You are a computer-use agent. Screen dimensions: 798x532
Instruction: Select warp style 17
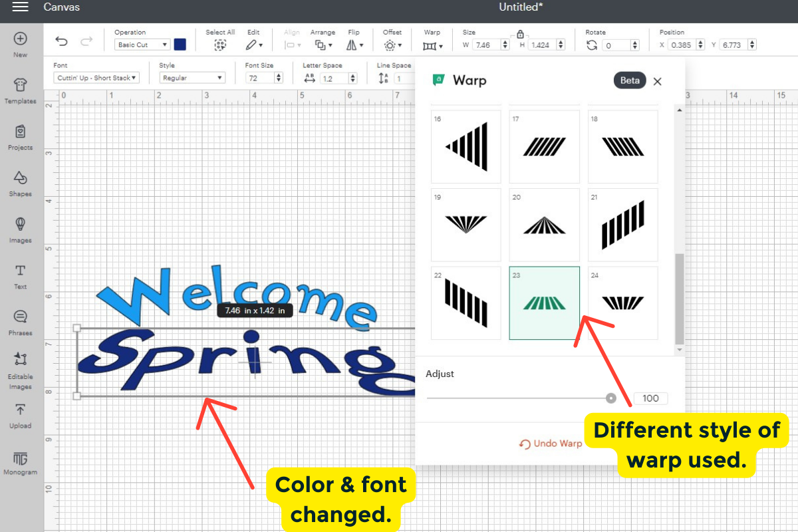point(544,146)
